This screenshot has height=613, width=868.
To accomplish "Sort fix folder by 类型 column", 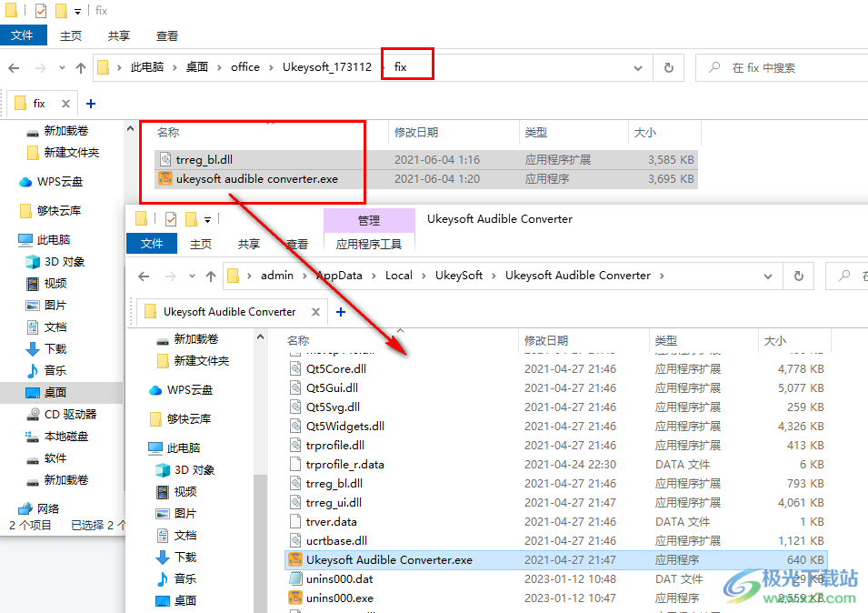I will click(536, 133).
